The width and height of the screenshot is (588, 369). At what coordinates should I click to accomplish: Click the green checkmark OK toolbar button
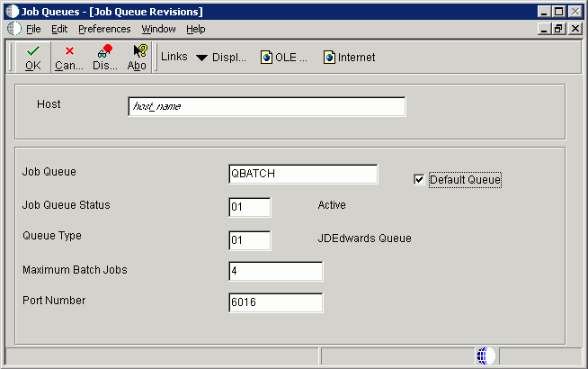(33, 58)
